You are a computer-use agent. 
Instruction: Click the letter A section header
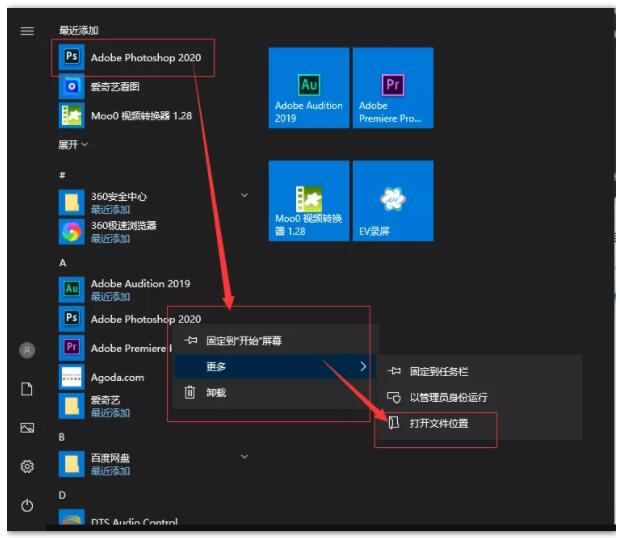[x=62, y=263]
